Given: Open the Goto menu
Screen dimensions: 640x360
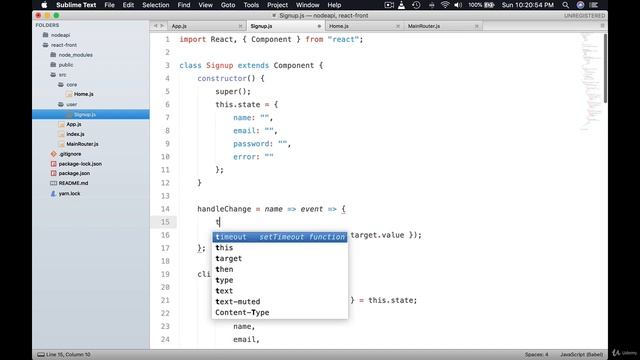Looking at the screenshot, I should (228, 5).
